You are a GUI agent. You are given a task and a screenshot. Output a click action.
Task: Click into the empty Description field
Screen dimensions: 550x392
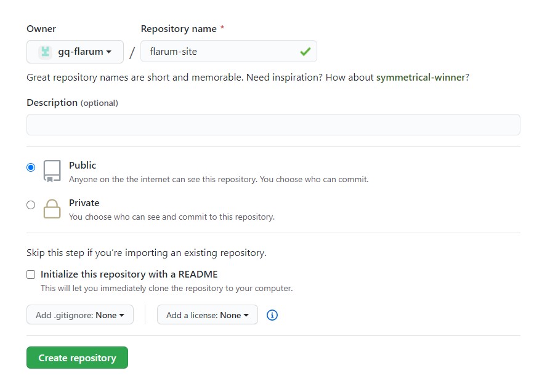click(273, 125)
